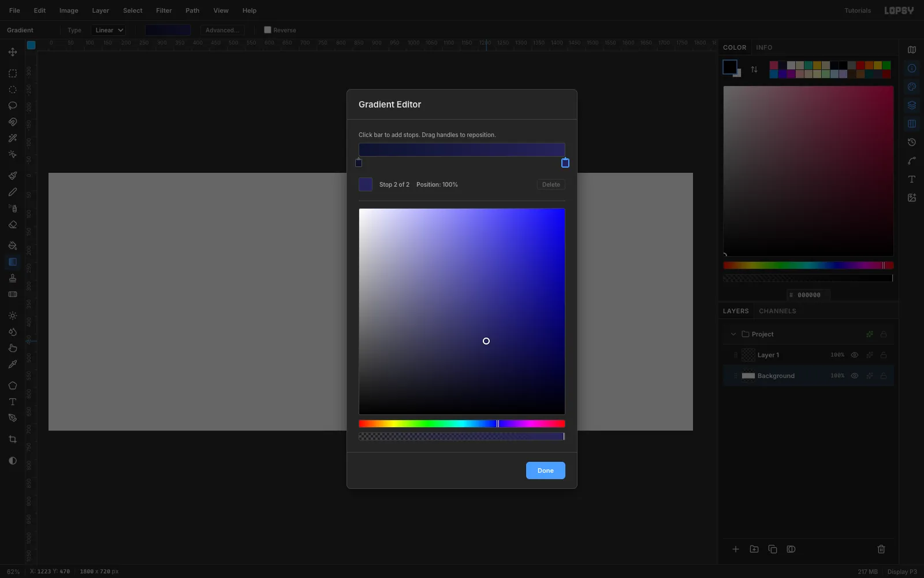Lock the Project group
The height and width of the screenshot is (578, 924).
[x=884, y=334]
